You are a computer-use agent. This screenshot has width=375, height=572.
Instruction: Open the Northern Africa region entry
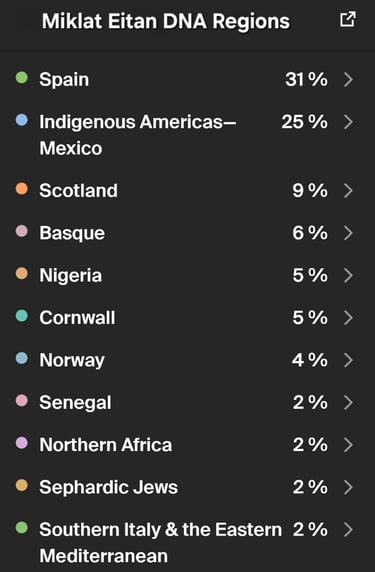pos(188,444)
